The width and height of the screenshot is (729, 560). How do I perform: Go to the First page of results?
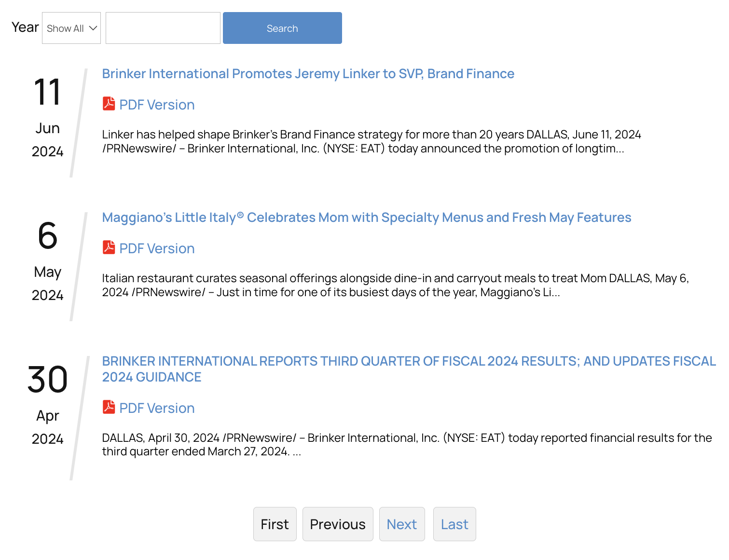click(x=275, y=524)
